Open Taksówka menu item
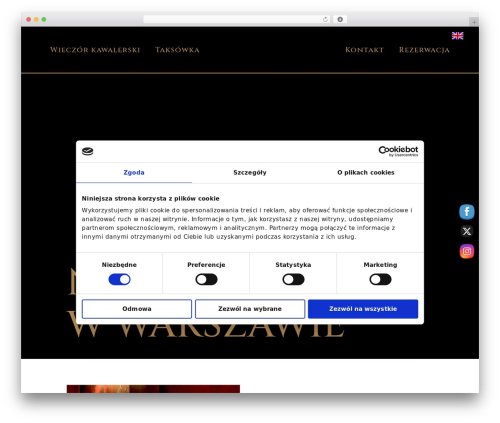500x423 pixels. (x=177, y=50)
